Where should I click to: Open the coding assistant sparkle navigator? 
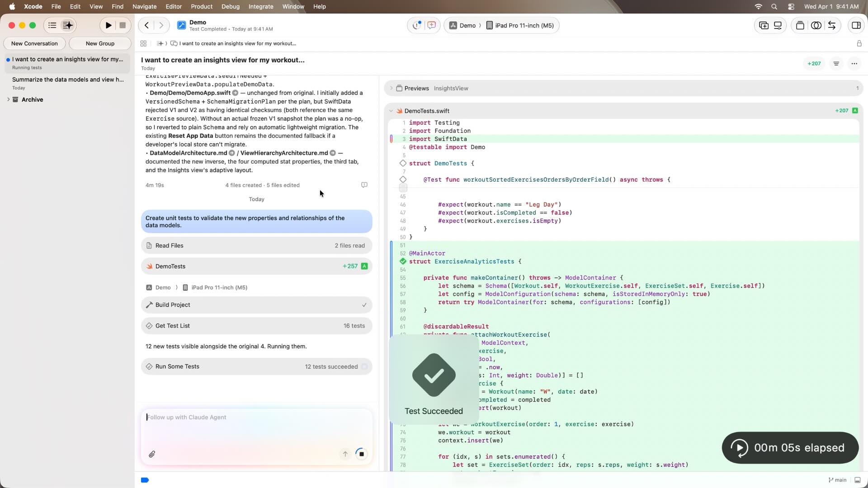68,25
